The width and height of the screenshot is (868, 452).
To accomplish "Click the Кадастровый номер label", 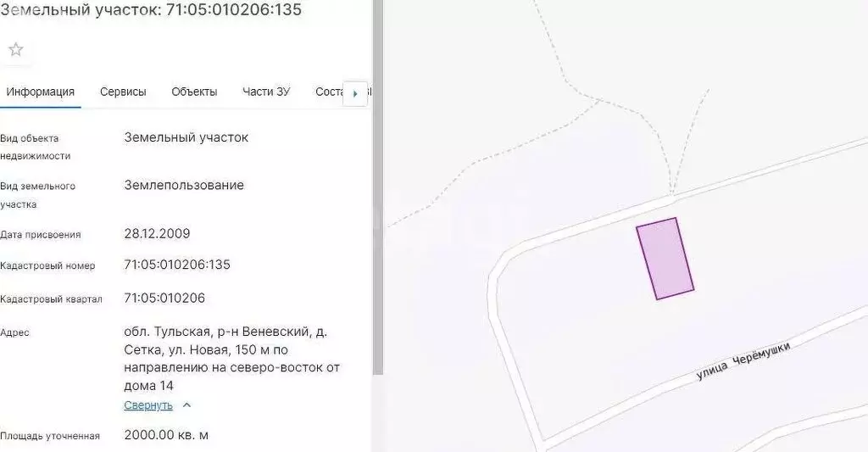I will coord(47,266).
